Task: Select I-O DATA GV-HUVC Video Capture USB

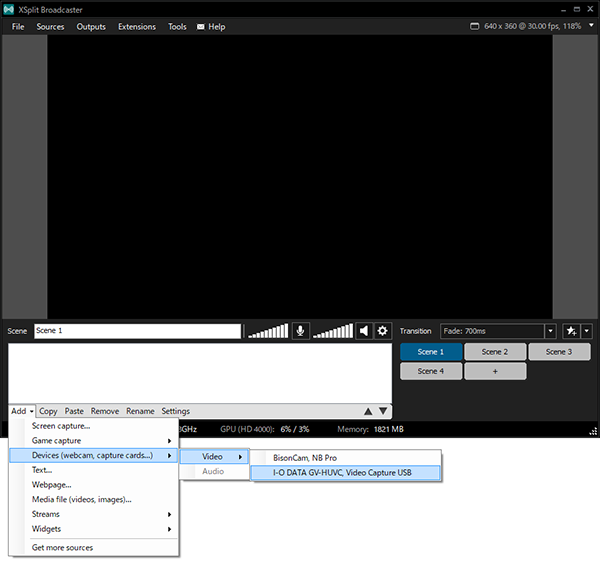Action: 346,473
